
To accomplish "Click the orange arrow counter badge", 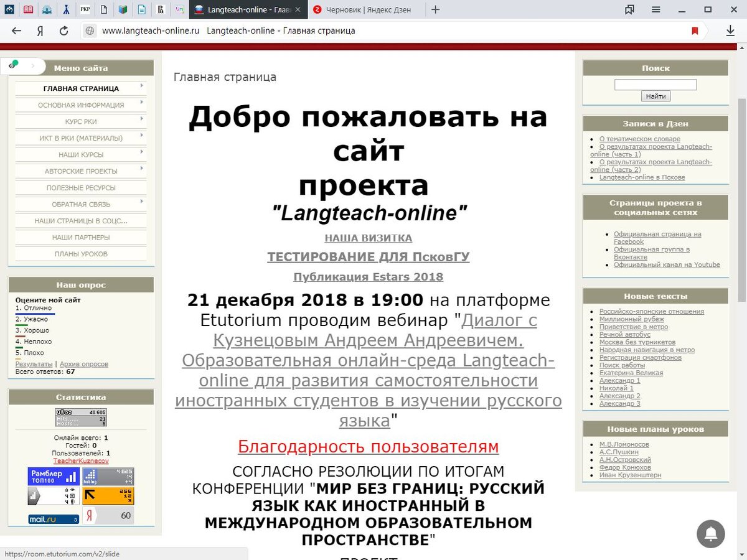I will tap(108, 496).
